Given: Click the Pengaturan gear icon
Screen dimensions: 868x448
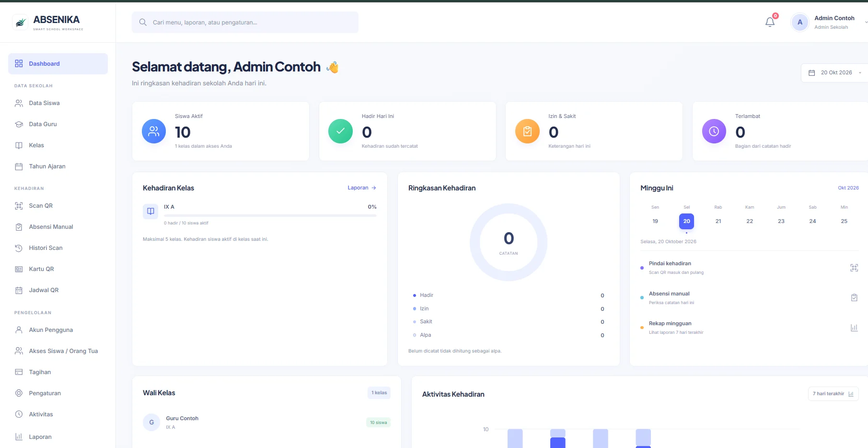Looking at the screenshot, I should pos(19,393).
